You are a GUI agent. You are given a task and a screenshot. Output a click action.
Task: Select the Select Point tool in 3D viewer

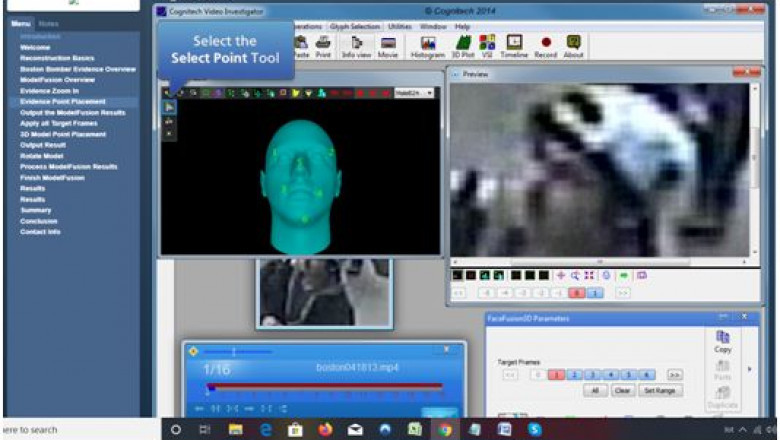point(169,107)
